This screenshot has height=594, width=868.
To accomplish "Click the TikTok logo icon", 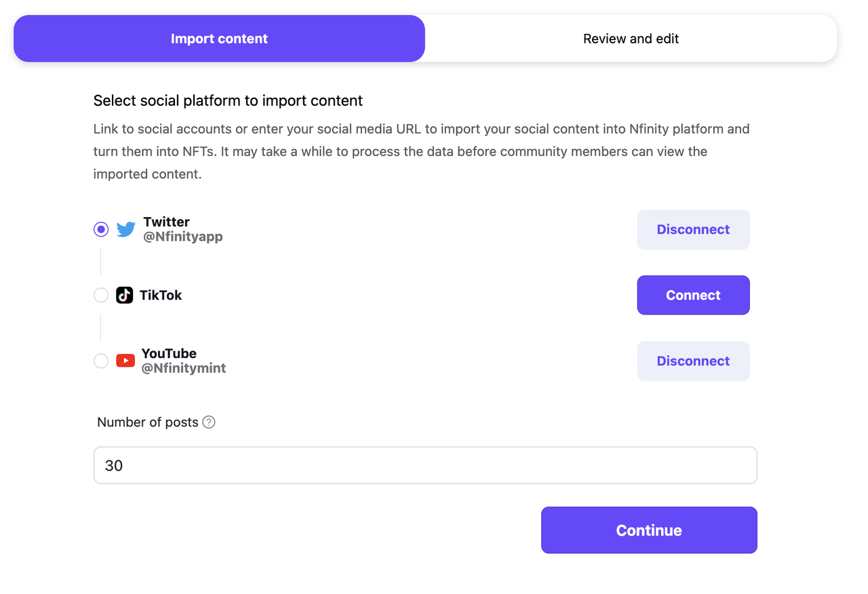I will pyautogui.click(x=125, y=295).
